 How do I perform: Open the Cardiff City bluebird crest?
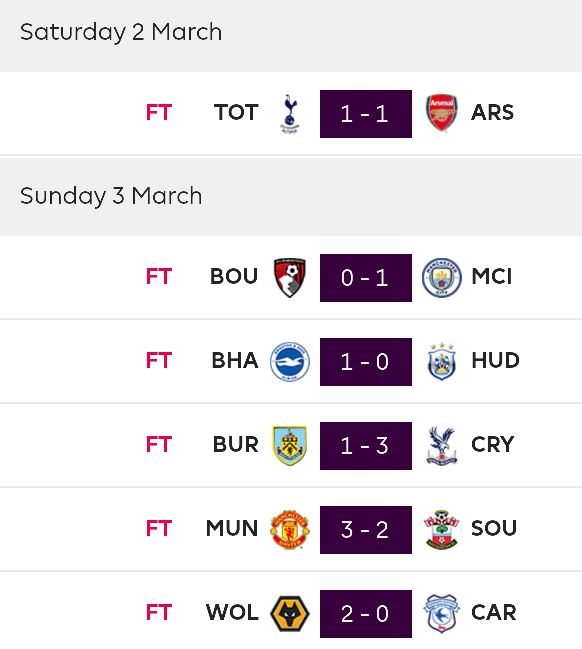pyautogui.click(x=442, y=613)
